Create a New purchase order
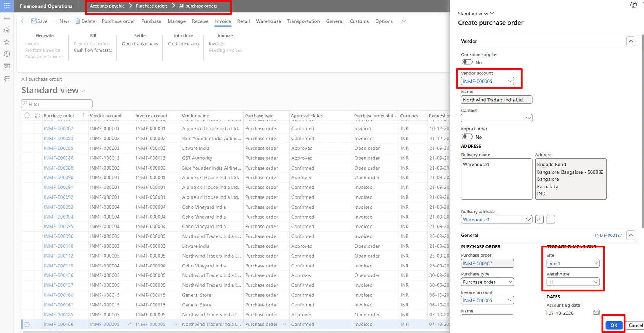 tap(61, 21)
